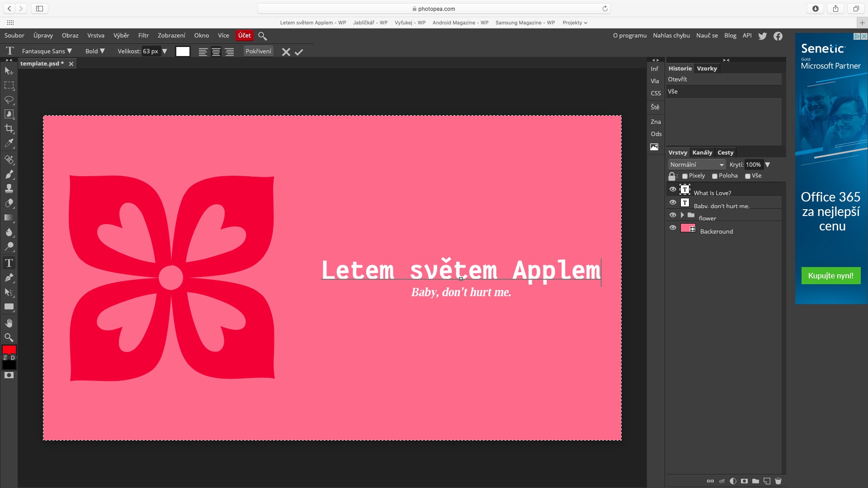Enable the Pixely lock checkbox
This screenshot has width=868, height=488.
[x=685, y=176]
